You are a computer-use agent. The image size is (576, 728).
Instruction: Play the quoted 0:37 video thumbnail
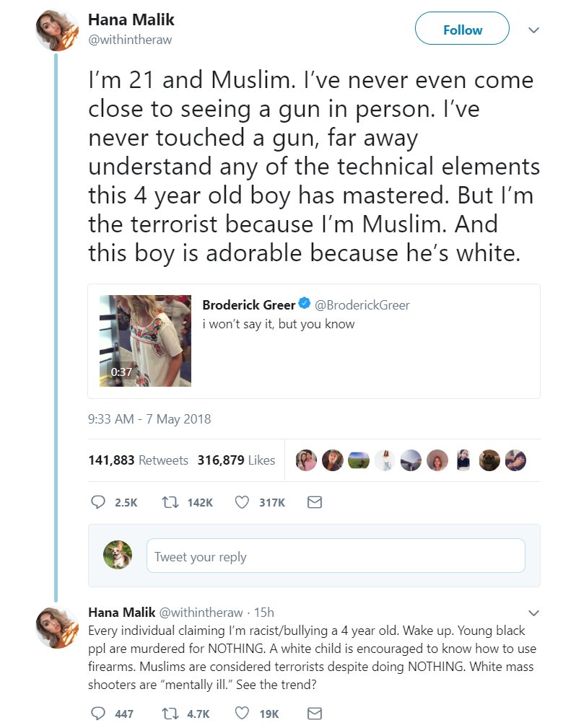pyautogui.click(x=145, y=341)
